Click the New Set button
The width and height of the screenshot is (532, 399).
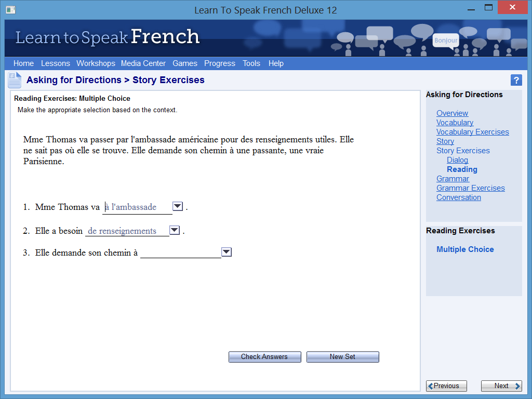click(343, 357)
